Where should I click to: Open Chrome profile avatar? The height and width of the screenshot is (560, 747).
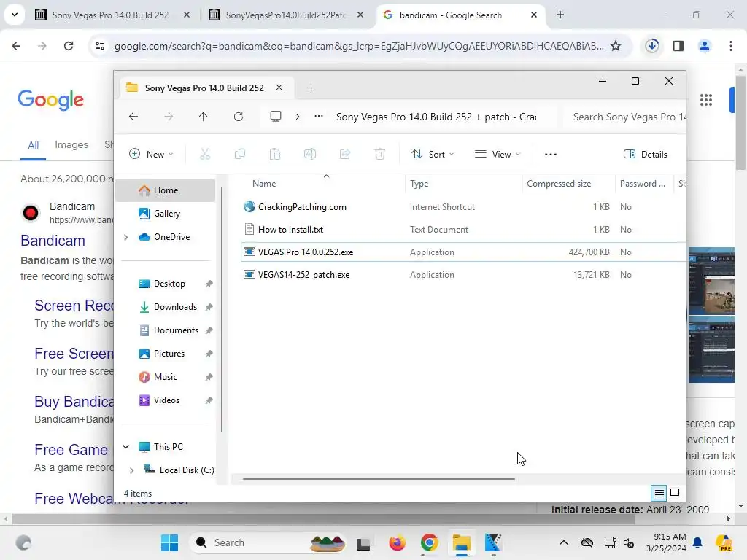[x=705, y=46]
